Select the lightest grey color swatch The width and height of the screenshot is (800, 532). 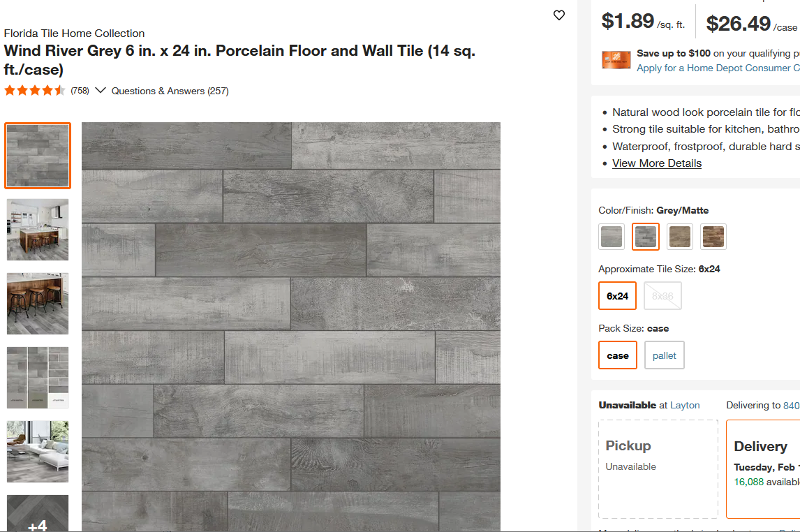611,236
